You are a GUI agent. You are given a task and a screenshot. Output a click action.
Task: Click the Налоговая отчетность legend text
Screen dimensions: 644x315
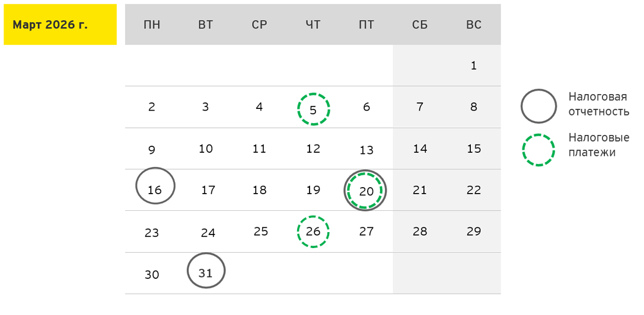click(x=598, y=104)
